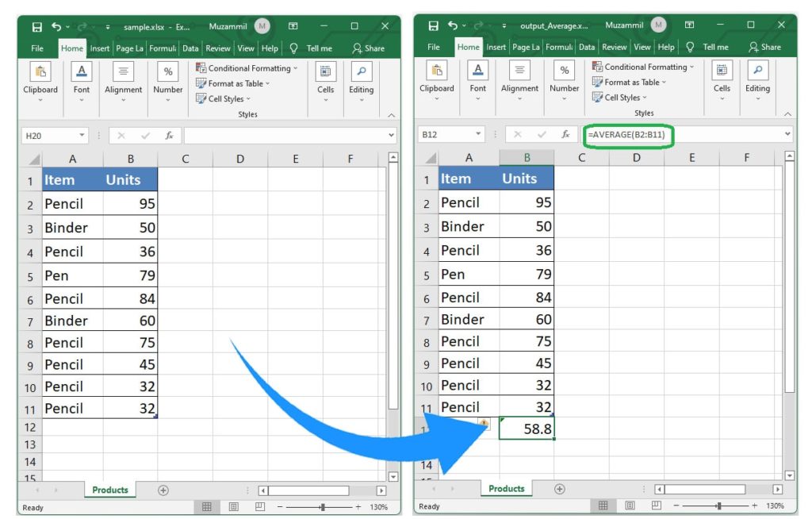Open the Quick Access Toolbar customize dropdown
Viewport: 812px width, 519px height.
503,25
